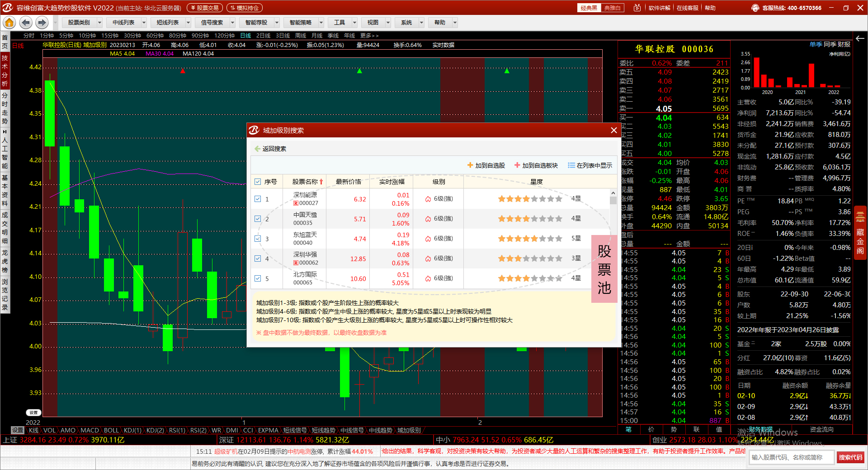Click the back arrow toolbar button
Image resolution: width=868 pixels, height=470 pixels.
pos(26,22)
